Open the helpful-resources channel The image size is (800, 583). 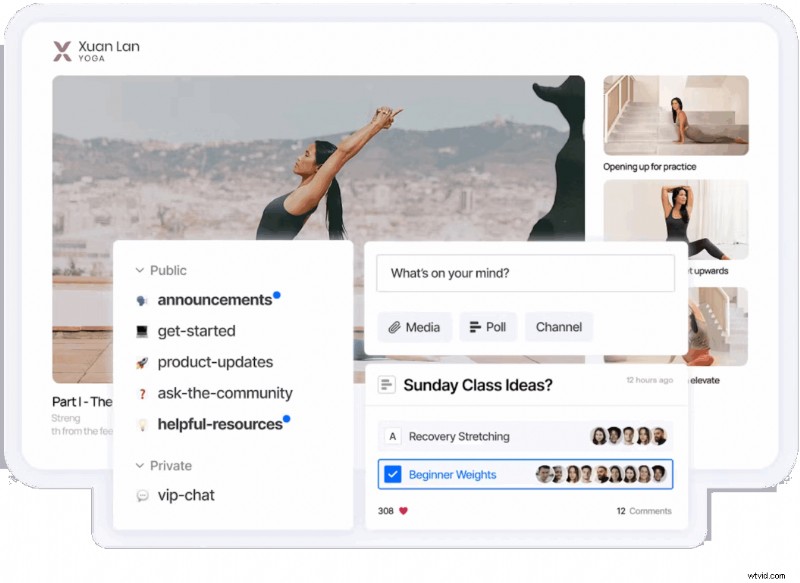(220, 425)
